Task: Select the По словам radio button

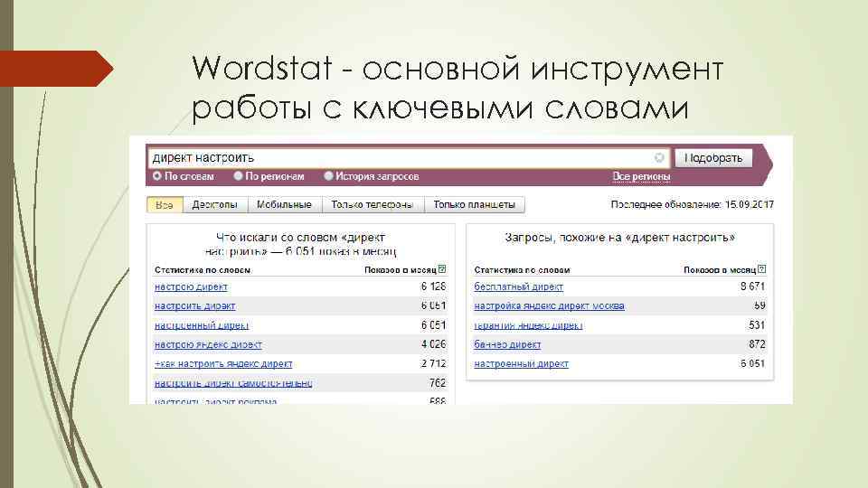Action: (157, 176)
